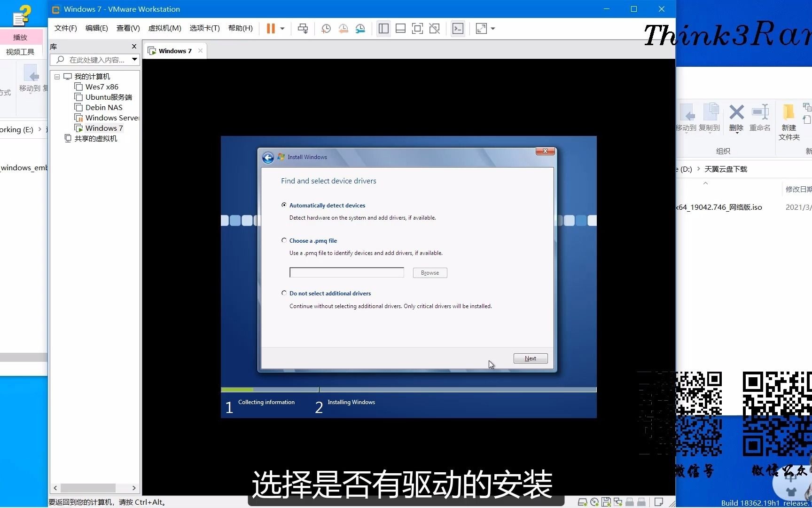Take a snapshot of this virtual machine

[326, 28]
